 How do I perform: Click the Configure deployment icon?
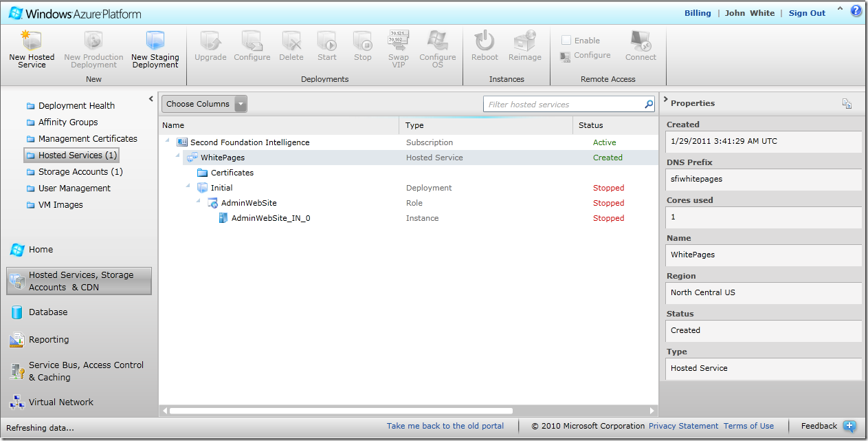tap(252, 41)
